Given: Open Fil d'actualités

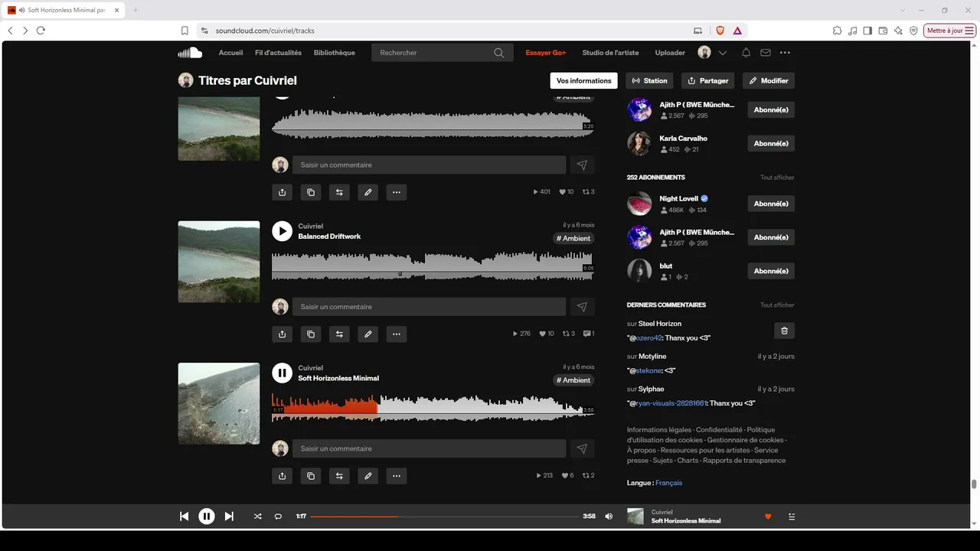Looking at the screenshot, I should [x=278, y=53].
